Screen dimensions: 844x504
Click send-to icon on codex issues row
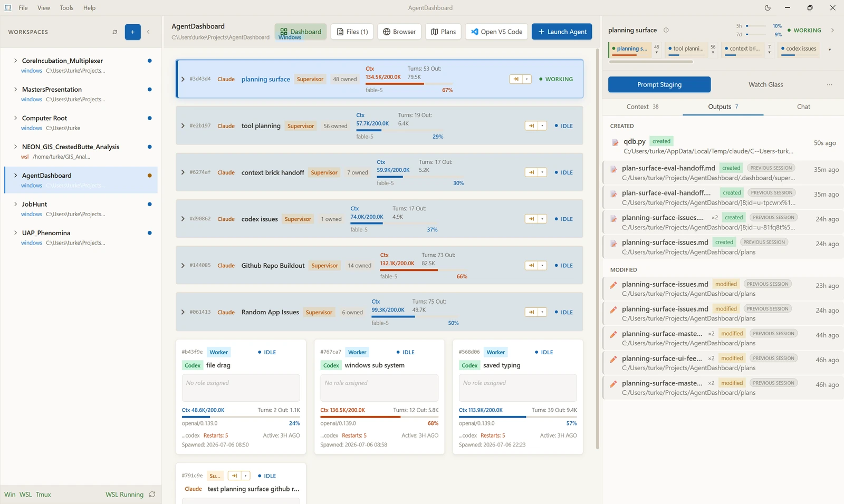click(x=532, y=219)
